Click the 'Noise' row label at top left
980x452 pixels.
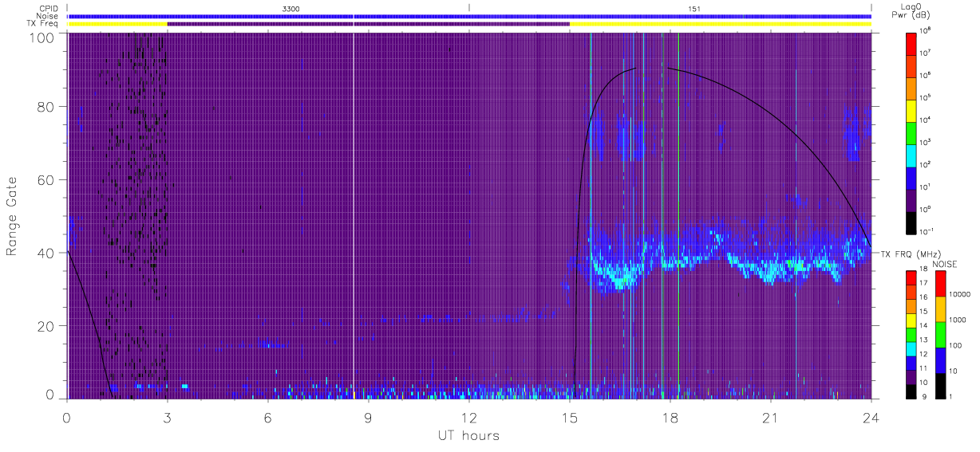tap(48, 16)
